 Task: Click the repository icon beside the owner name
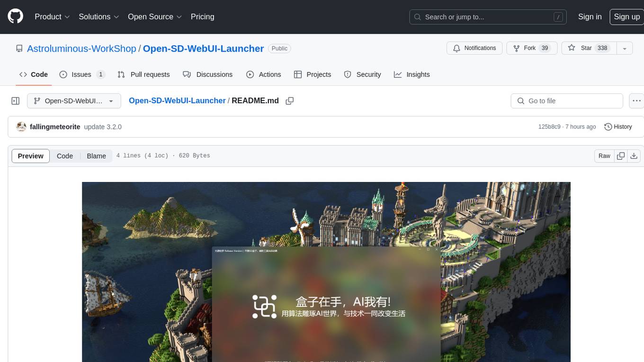tap(19, 48)
